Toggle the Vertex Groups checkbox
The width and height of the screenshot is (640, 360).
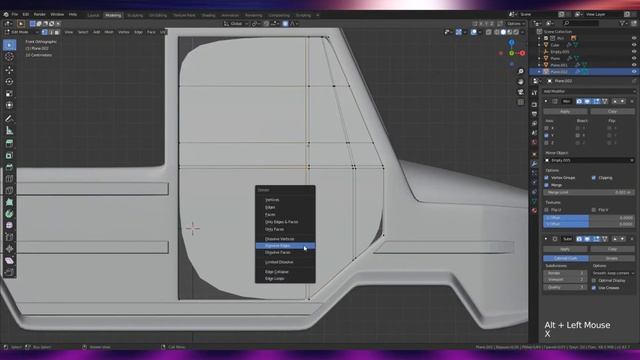click(x=547, y=178)
